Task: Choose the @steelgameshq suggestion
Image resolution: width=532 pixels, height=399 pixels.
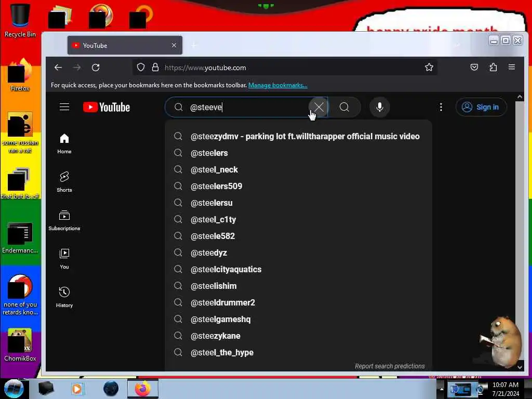Action: [298, 320]
